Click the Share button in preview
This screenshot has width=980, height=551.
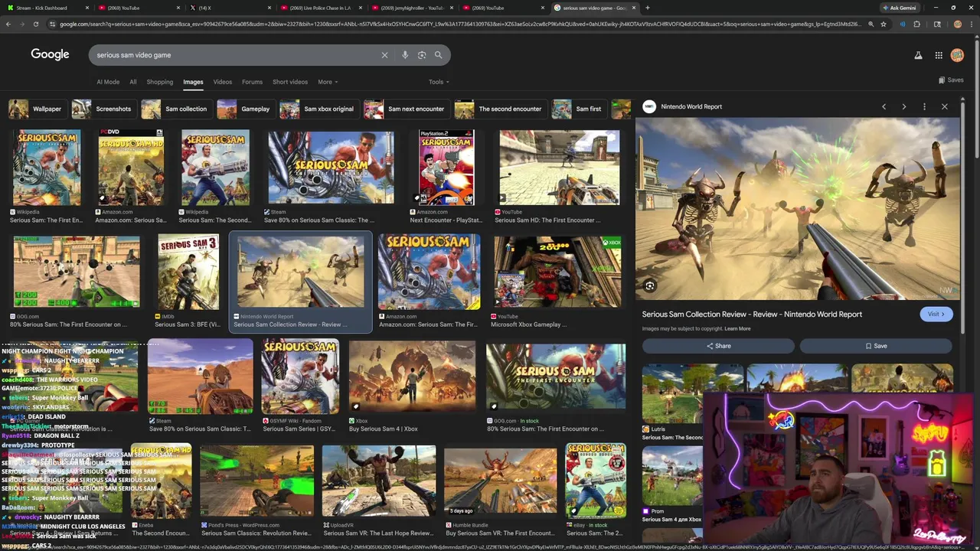point(718,346)
